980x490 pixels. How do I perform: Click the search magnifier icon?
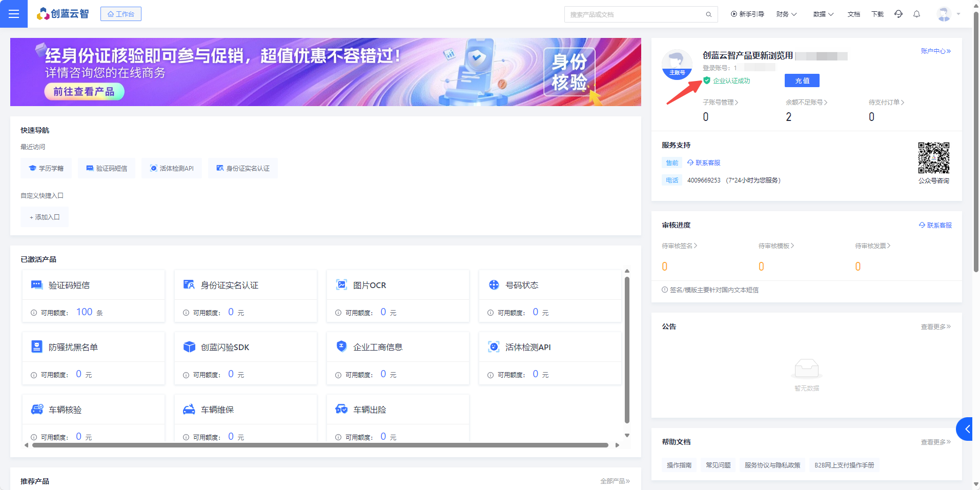[x=708, y=14]
